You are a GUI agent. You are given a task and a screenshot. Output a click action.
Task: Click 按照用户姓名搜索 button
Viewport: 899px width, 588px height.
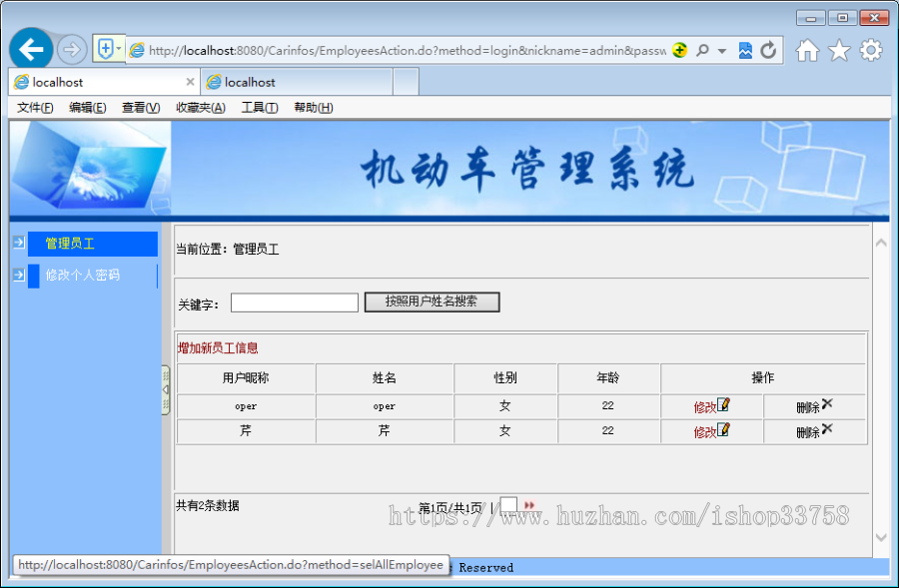(x=432, y=301)
